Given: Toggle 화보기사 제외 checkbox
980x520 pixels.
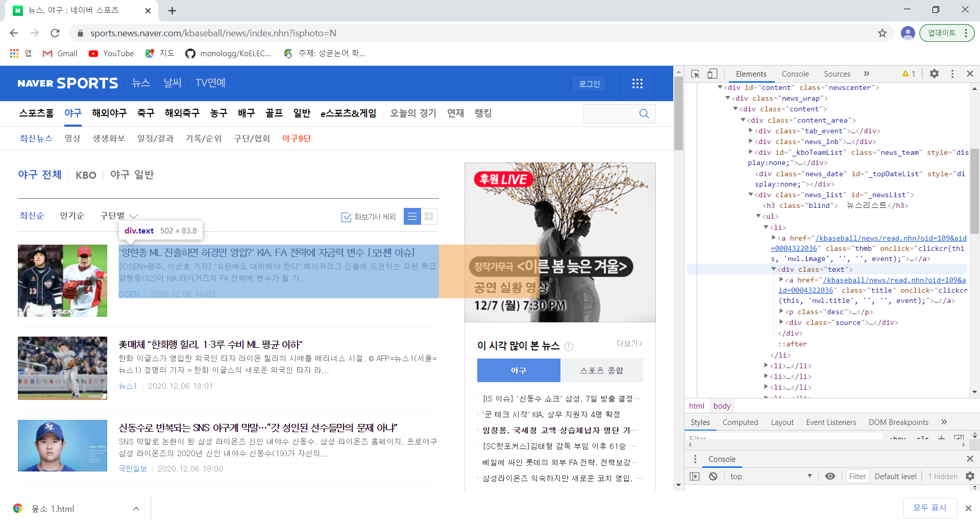Looking at the screenshot, I should pyautogui.click(x=346, y=217).
